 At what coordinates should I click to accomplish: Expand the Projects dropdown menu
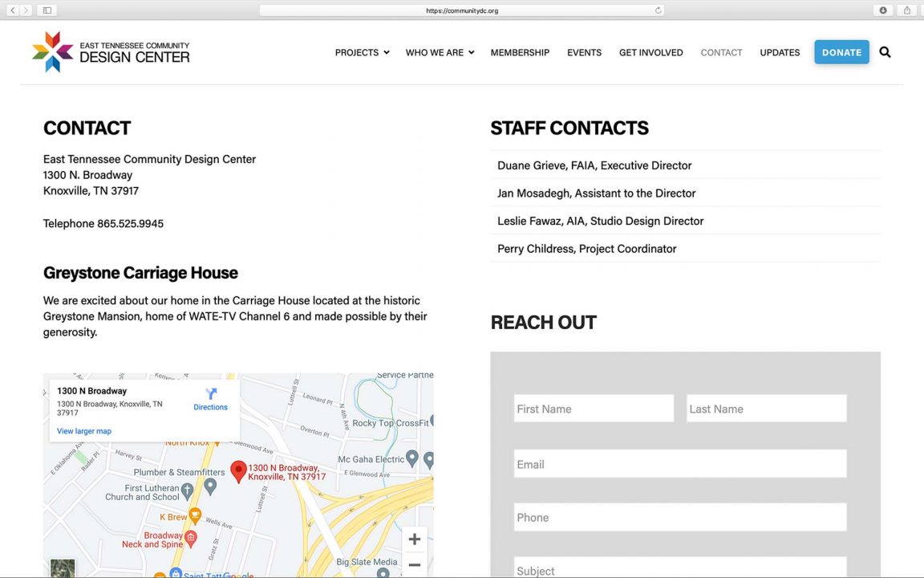pyautogui.click(x=362, y=53)
